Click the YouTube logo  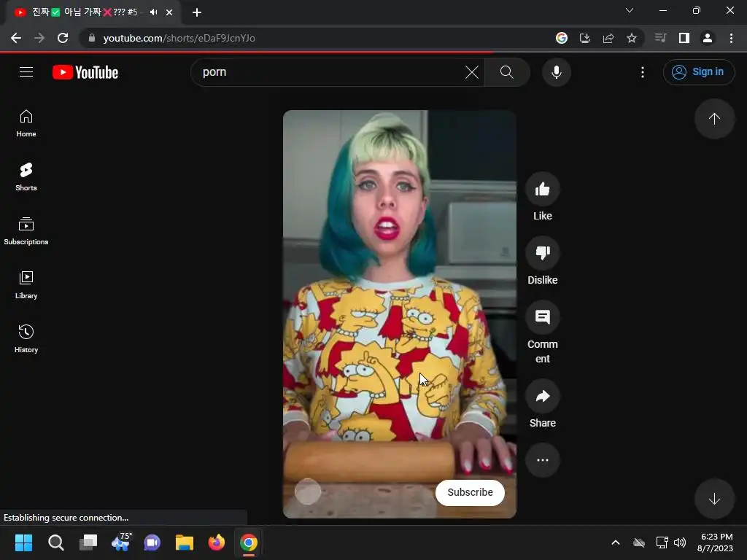[x=85, y=72]
